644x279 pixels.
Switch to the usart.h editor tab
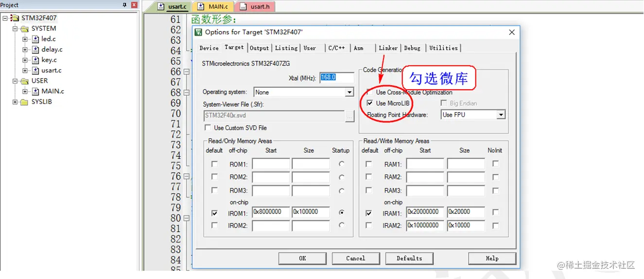255,7
